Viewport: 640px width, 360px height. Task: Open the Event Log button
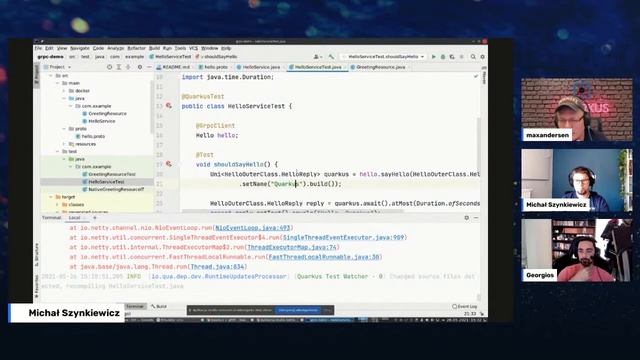[x=464, y=307]
